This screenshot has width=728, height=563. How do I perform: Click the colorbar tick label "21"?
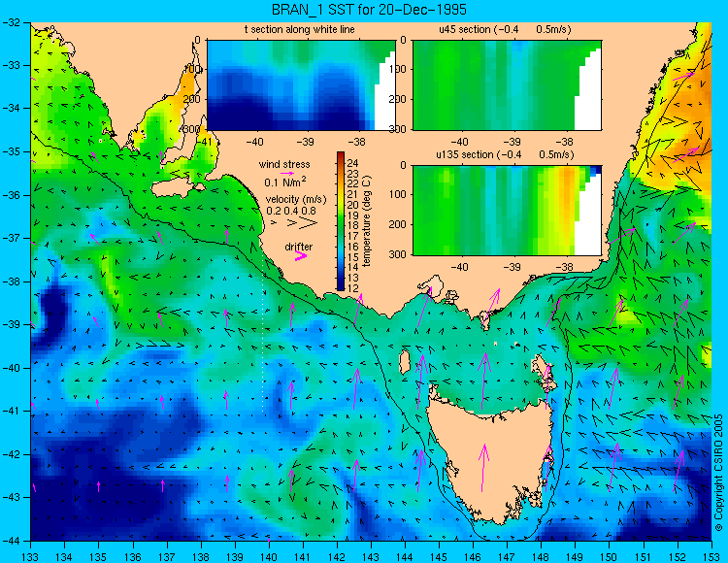353,194
